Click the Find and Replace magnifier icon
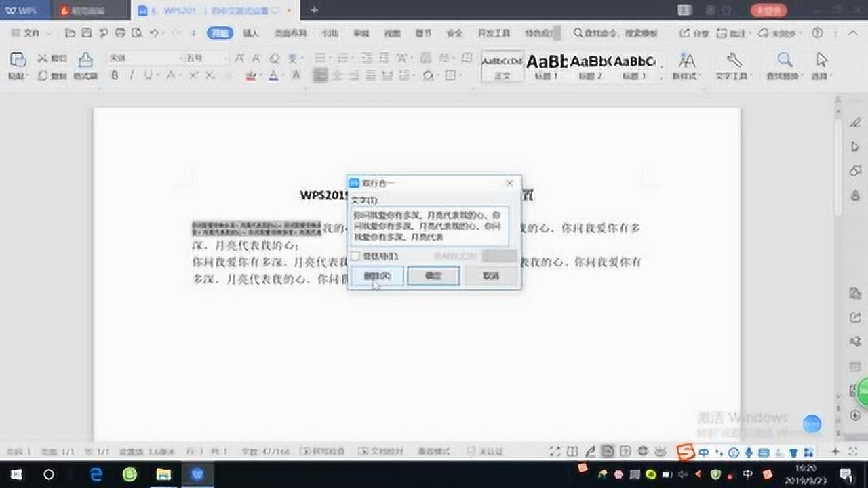Viewport: 868px width, 488px height. pos(785,60)
